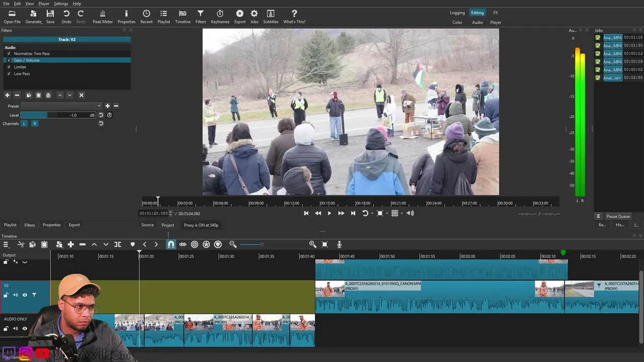The width and height of the screenshot is (644, 362).
Task: Click the Filters funnel toolbar icon
Action: 200,17
